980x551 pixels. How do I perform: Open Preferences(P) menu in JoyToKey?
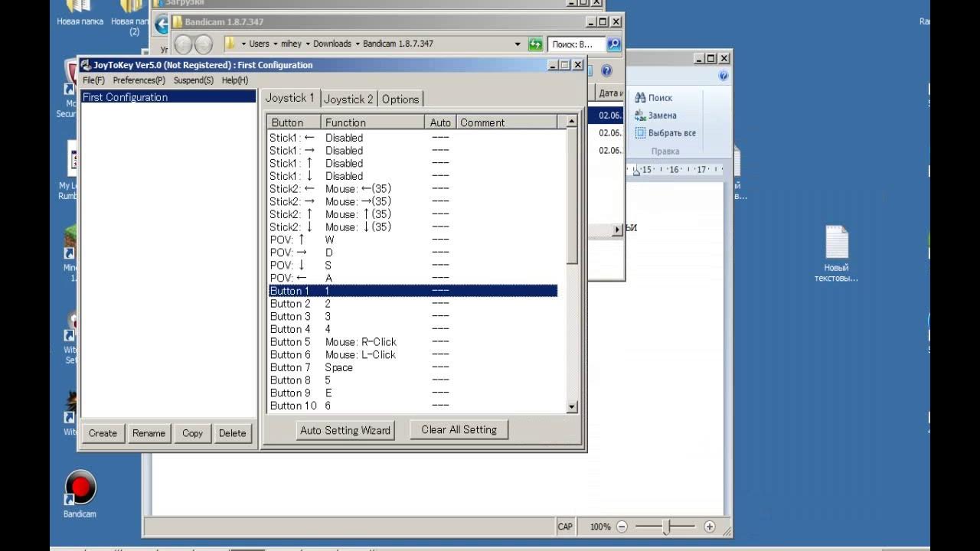click(139, 80)
